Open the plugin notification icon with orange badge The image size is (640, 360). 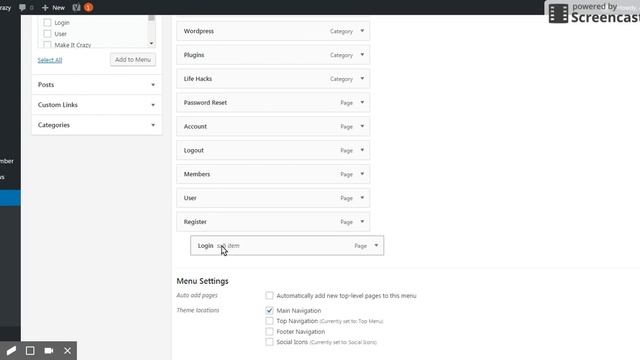pyautogui.click(x=82, y=7)
